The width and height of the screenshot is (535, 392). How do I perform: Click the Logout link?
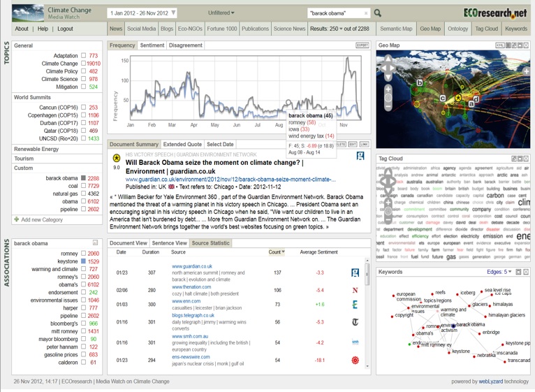65,29
